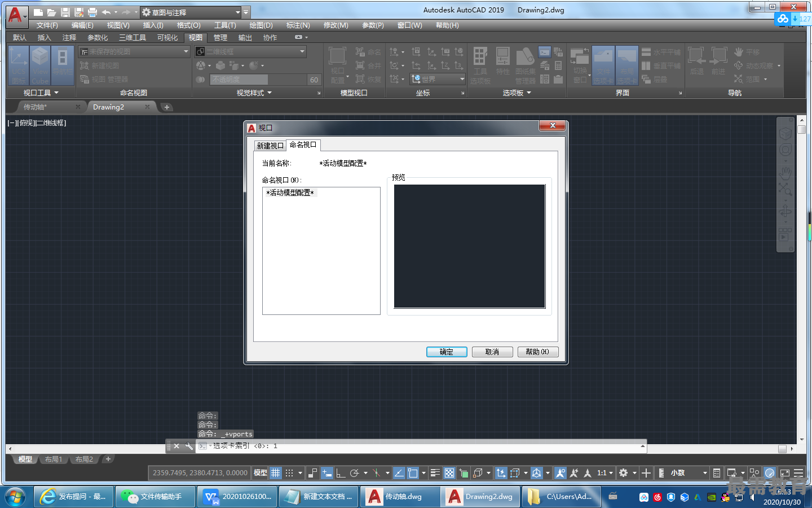Click the 取消 button in viewport dialog
The height and width of the screenshot is (508, 812).
[492, 352]
